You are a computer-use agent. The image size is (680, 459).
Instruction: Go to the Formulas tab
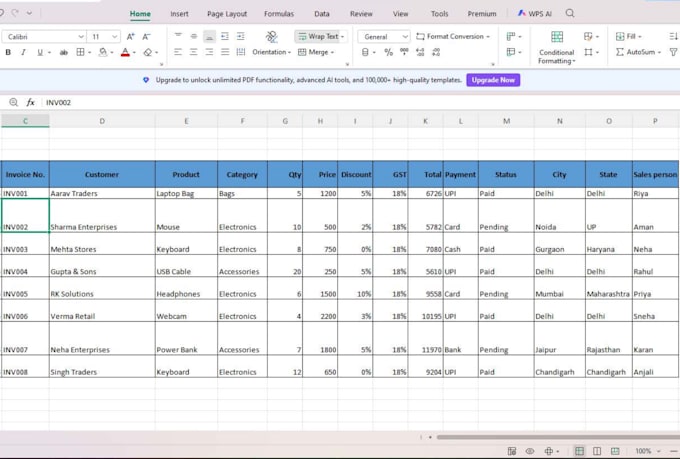pos(279,14)
